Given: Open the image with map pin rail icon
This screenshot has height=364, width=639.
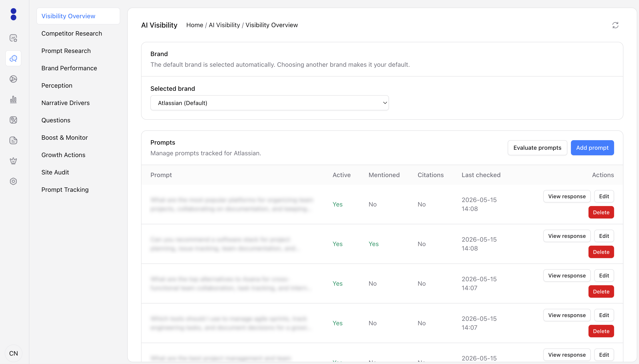Looking at the screenshot, I should click(14, 120).
